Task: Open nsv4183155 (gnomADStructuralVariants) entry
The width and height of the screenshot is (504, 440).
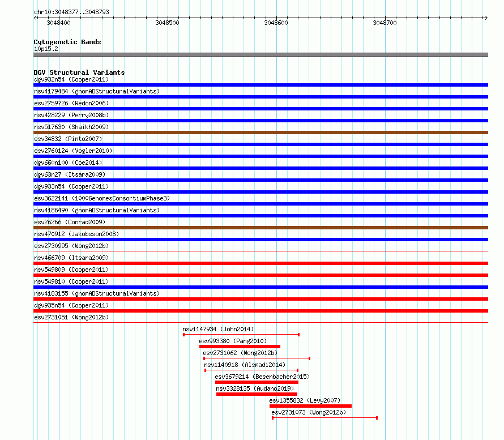Action: [x=97, y=293]
